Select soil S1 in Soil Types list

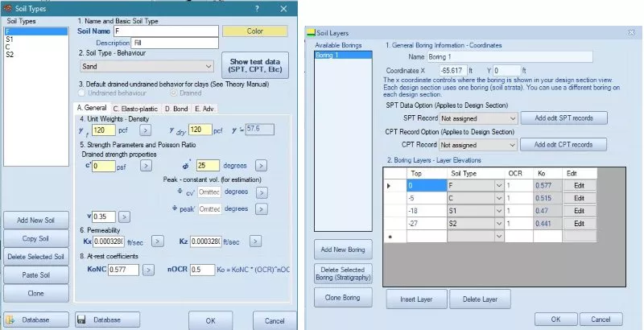pos(35,39)
